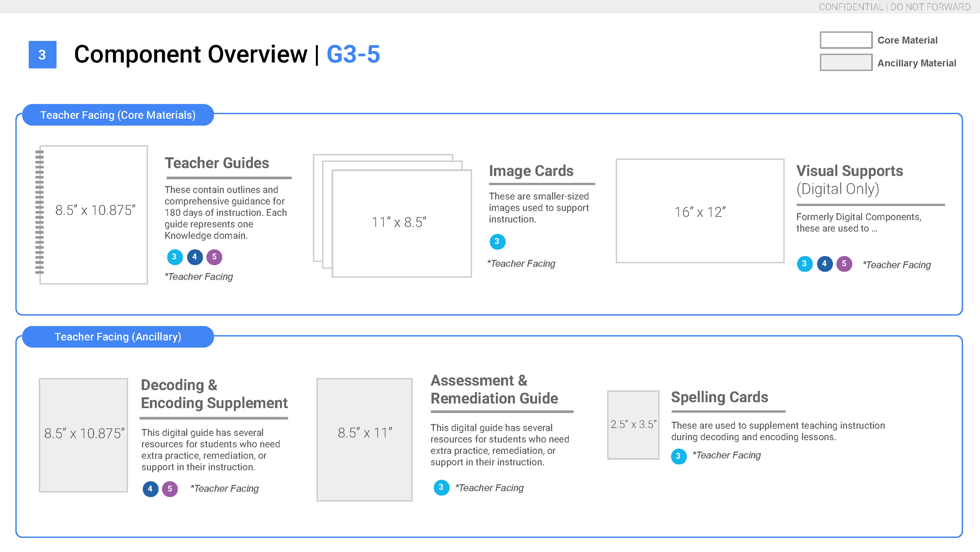
Task: Click the blue slide number 3 badge
Action: tap(42, 55)
